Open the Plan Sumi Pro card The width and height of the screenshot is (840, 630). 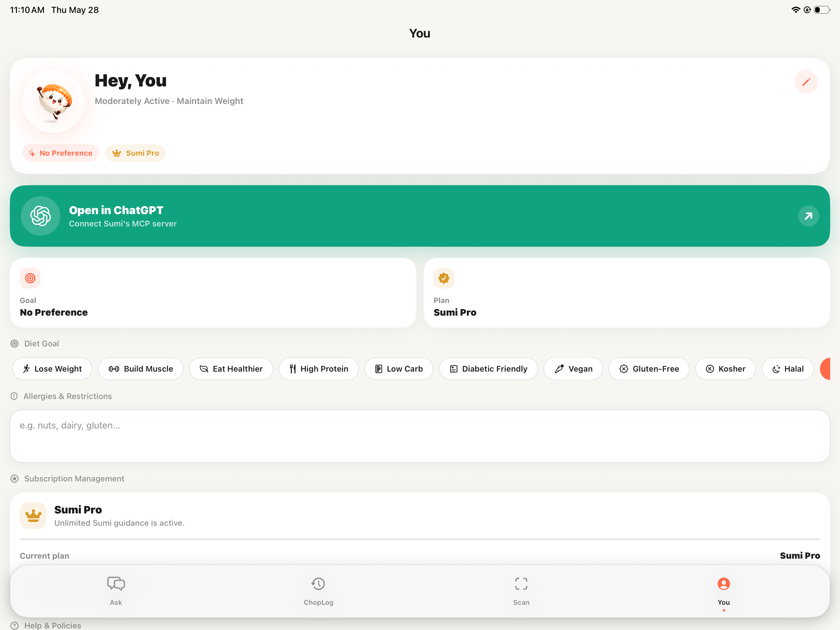click(x=627, y=293)
